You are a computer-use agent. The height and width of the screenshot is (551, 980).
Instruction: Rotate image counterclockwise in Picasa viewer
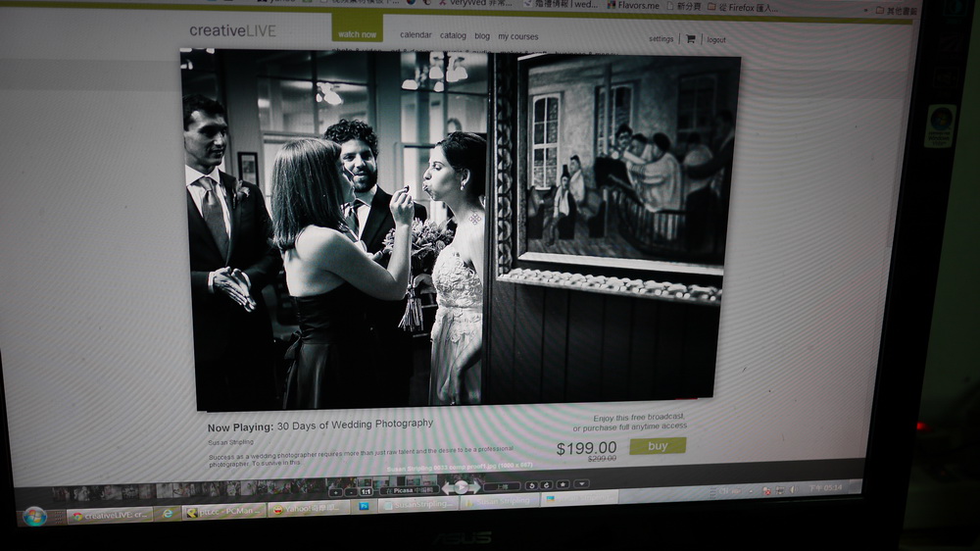530,484
